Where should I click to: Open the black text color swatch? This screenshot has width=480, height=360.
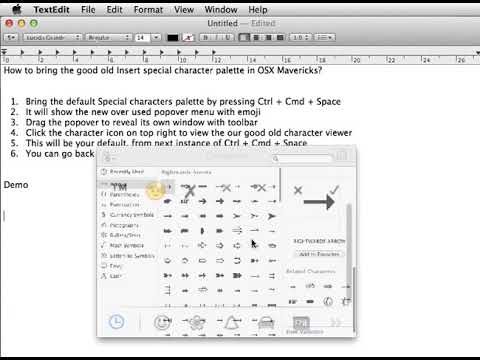point(172,37)
